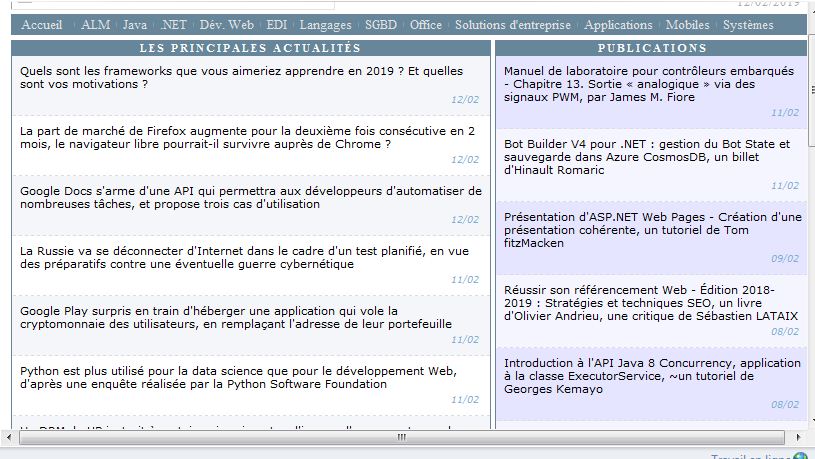Go to the Java section

pos(135,25)
